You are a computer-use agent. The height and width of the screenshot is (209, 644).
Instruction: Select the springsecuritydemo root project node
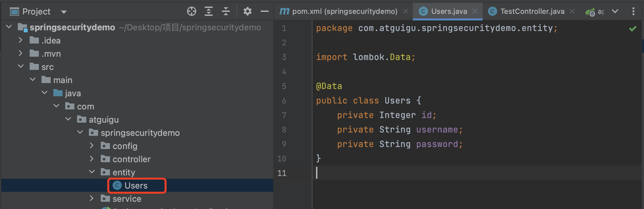pos(72,27)
